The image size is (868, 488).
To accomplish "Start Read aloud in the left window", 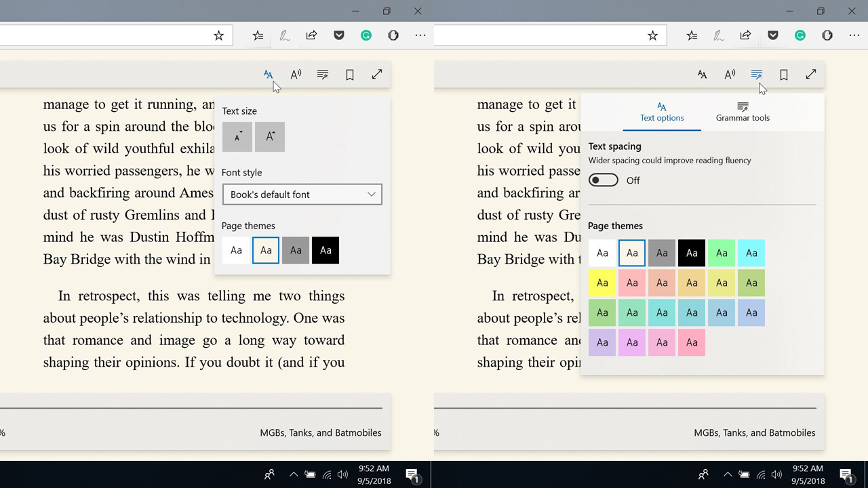I will 296,75.
